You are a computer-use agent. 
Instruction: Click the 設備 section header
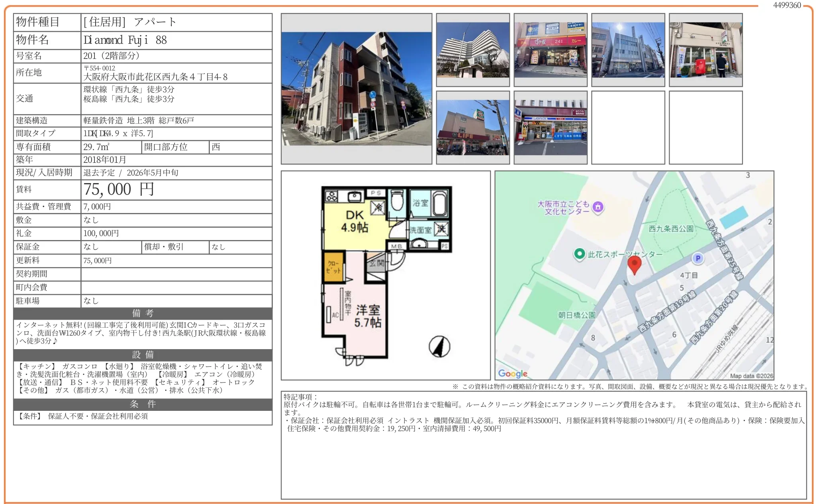[143, 355]
